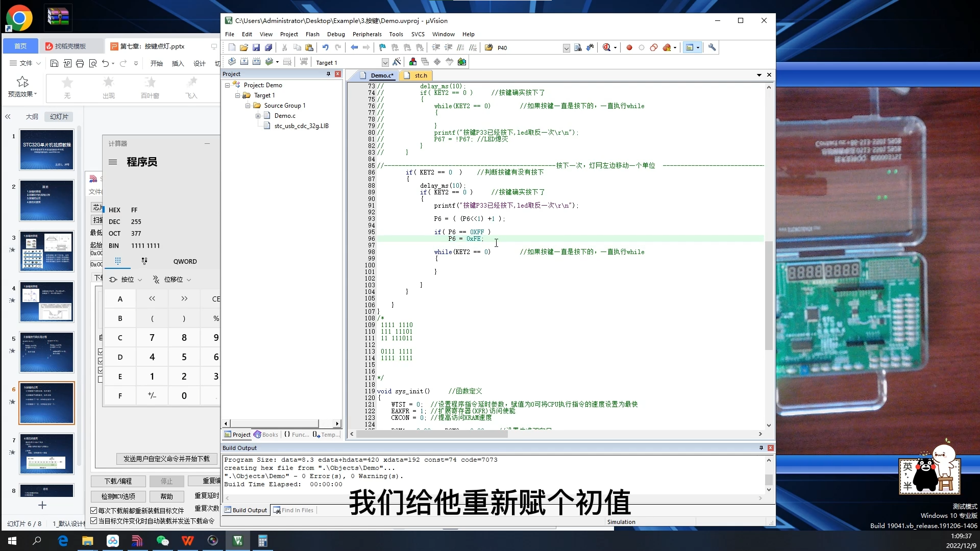Screen dimensions: 980x551
Task: Open the Flash menu
Action: coord(312,34)
